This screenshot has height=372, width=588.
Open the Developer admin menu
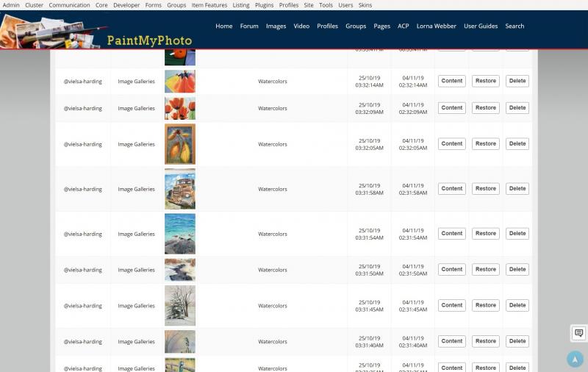point(126,5)
